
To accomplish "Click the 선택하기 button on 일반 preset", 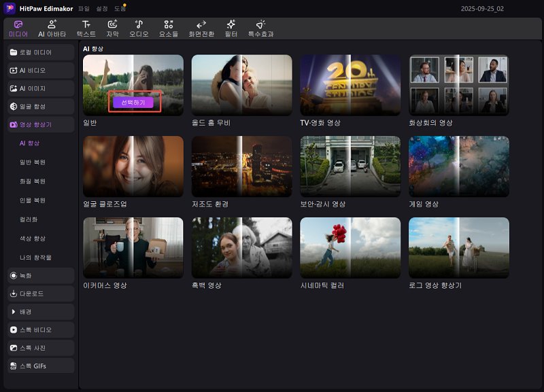I will point(133,103).
